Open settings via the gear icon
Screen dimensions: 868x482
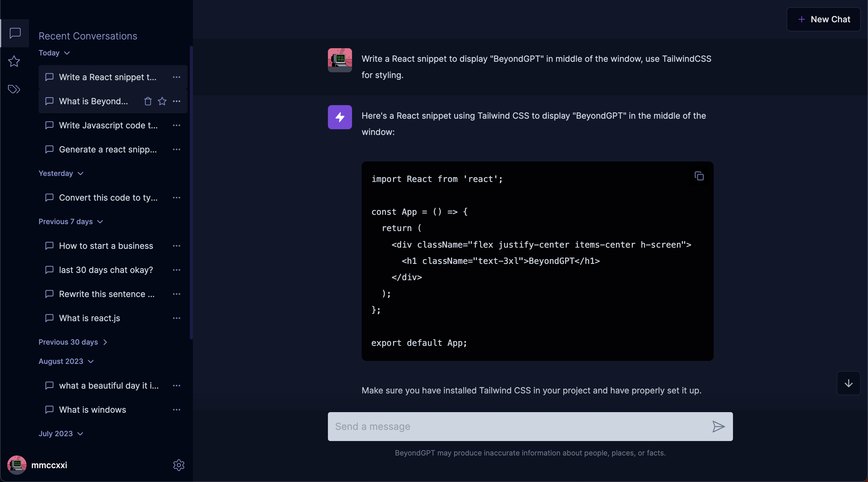(x=179, y=465)
